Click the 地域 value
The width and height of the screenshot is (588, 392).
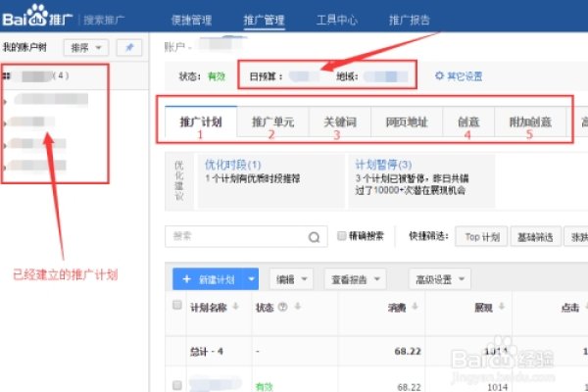pos(386,76)
